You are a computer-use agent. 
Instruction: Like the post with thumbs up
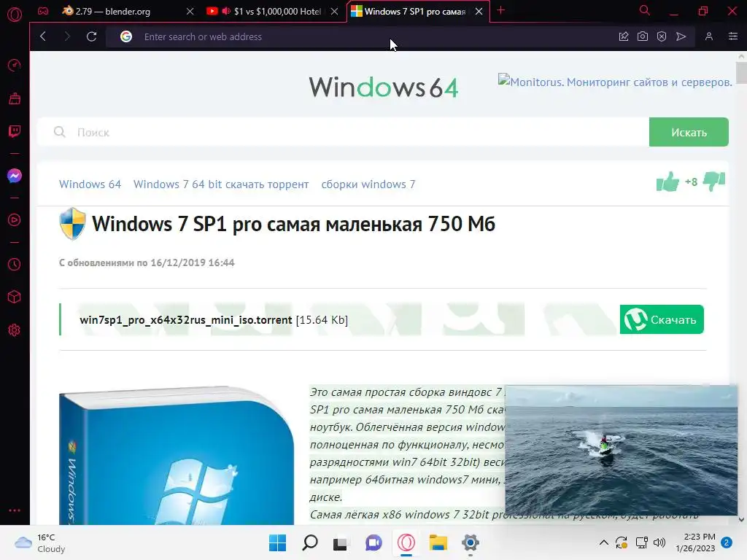click(668, 182)
